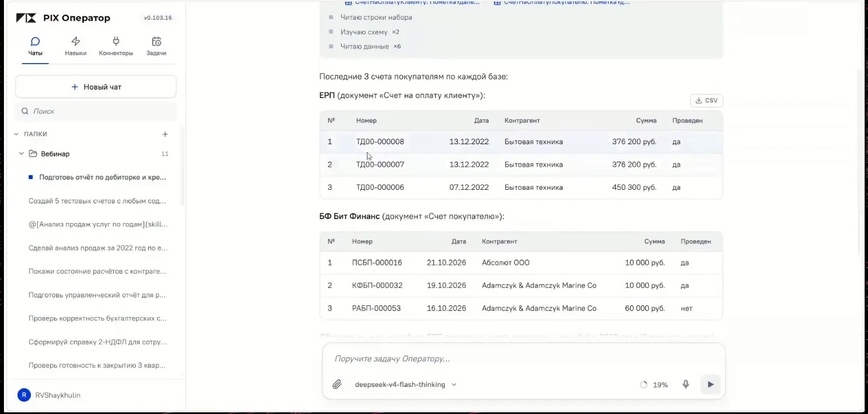
Task: Open the RVShaykhulin user avatar
Action: pyautogui.click(x=24, y=395)
